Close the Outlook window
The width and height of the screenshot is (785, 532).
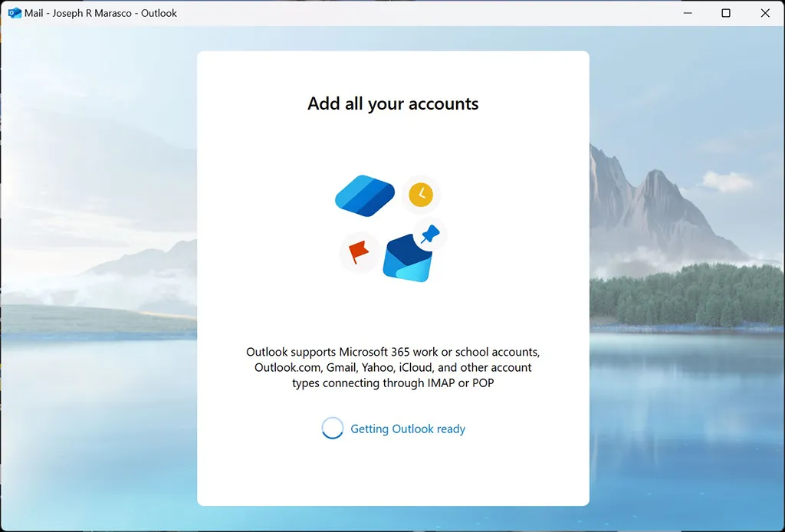pos(765,13)
